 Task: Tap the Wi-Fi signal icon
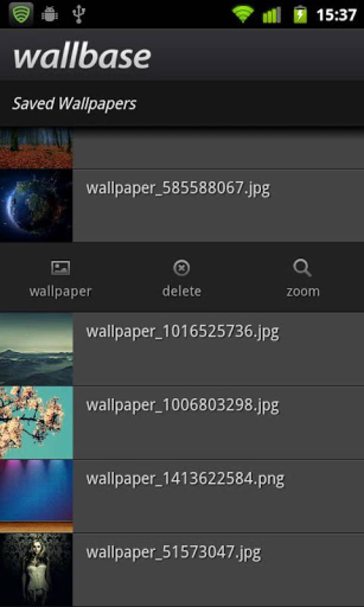click(x=243, y=15)
